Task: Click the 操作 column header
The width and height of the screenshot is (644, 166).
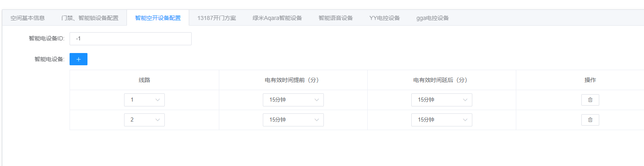Action: (590, 80)
